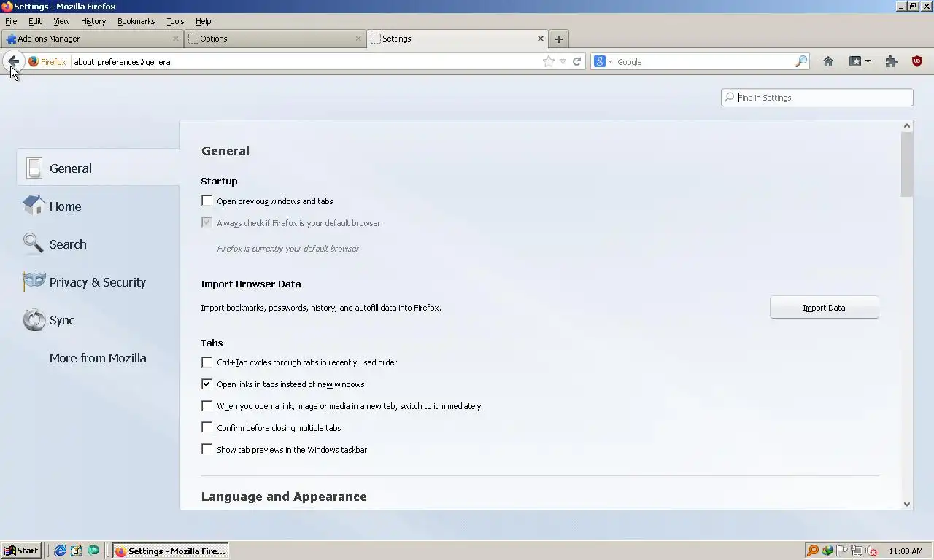Enable Confirm before closing multiple tabs
Image resolution: width=934 pixels, height=560 pixels.
click(207, 427)
